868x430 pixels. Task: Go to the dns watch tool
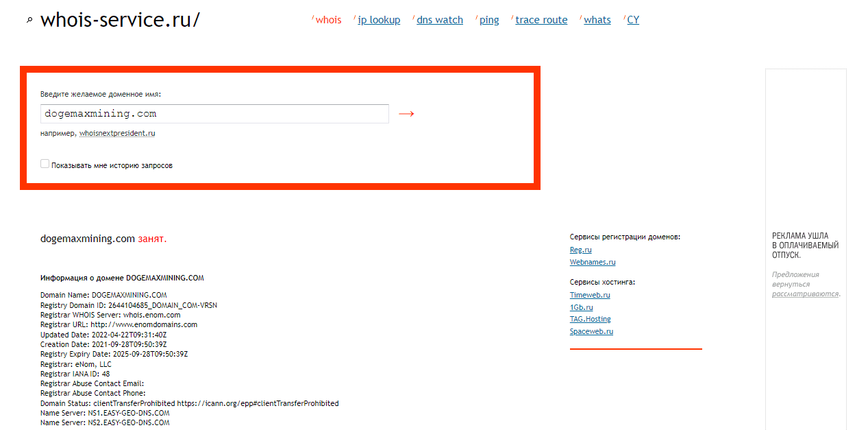[x=440, y=20]
